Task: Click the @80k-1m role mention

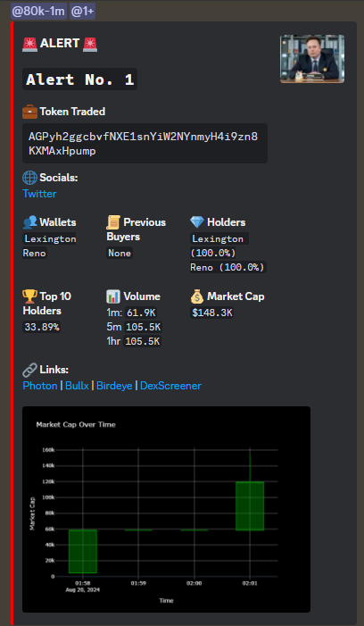Action: tap(38, 12)
